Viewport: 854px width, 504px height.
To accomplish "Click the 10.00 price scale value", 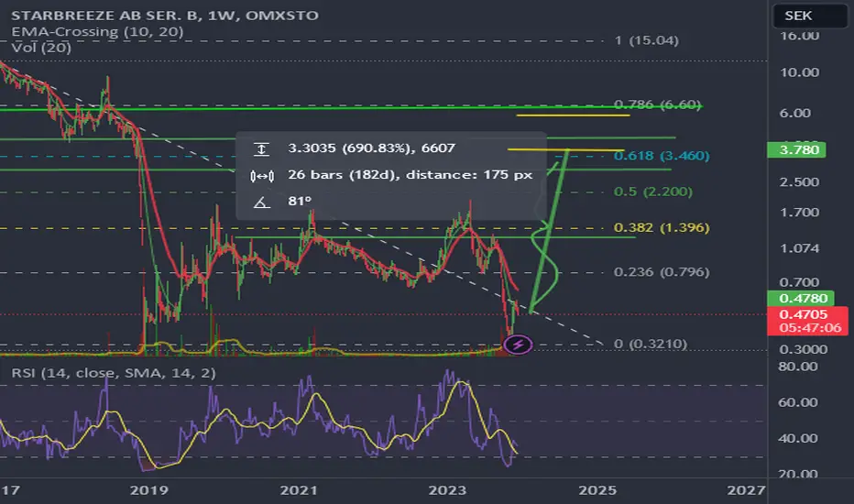I will [x=799, y=72].
